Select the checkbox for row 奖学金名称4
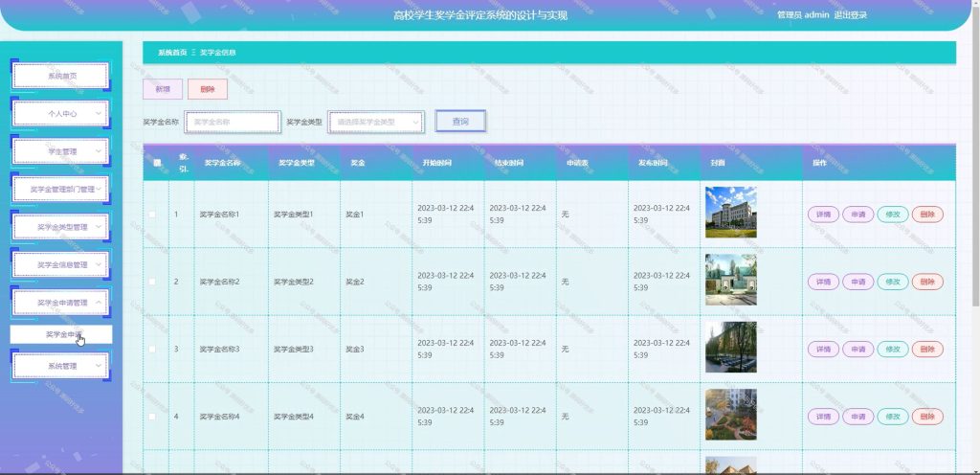The height and width of the screenshot is (475, 980). (x=152, y=417)
